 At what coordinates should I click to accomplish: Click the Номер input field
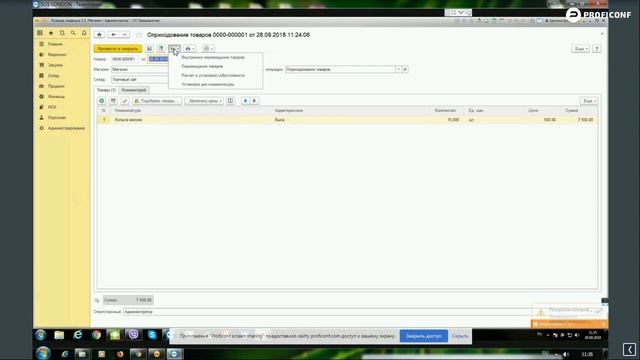(125, 59)
